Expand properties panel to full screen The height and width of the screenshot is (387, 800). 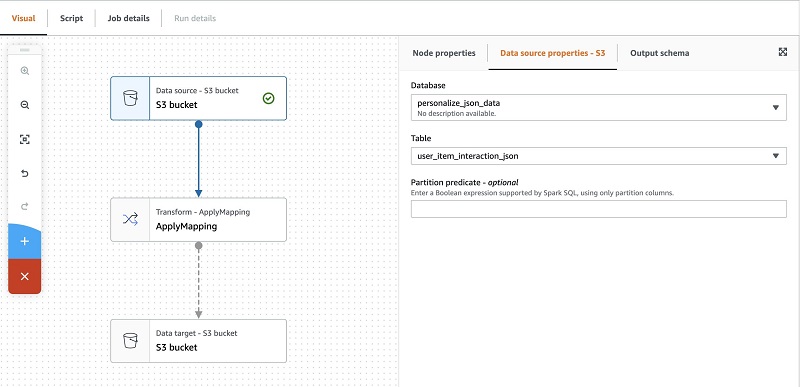(x=783, y=52)
